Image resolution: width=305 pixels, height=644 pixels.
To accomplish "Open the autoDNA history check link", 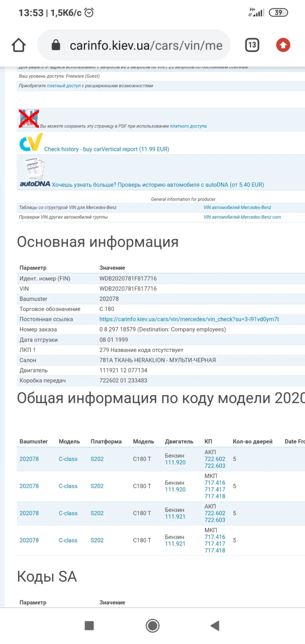I will (x=158, y=185).
